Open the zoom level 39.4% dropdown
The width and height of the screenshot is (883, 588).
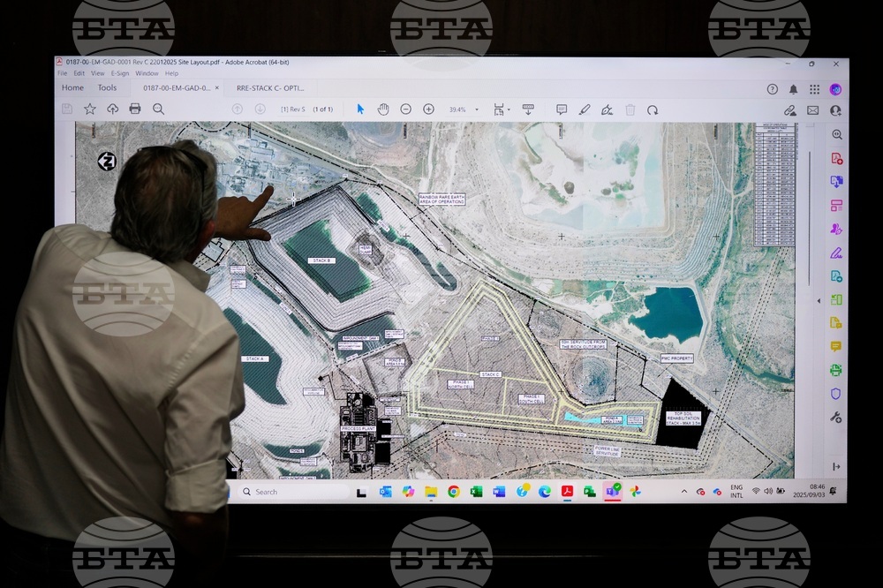477,110
